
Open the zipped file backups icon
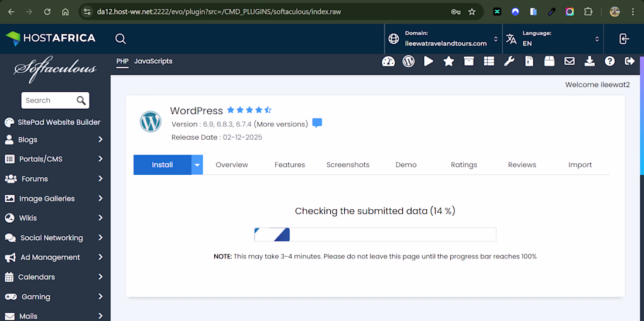click(x=529, y=61)
